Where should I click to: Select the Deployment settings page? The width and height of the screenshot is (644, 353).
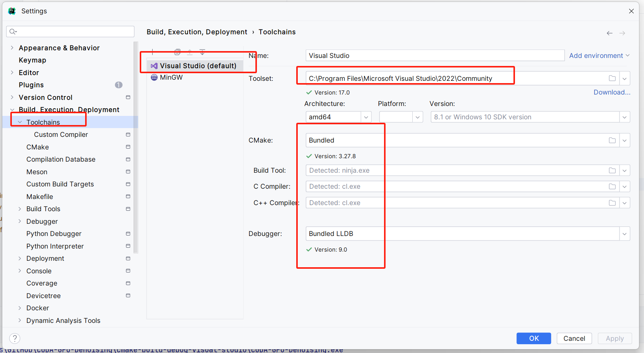click(45, 258)
